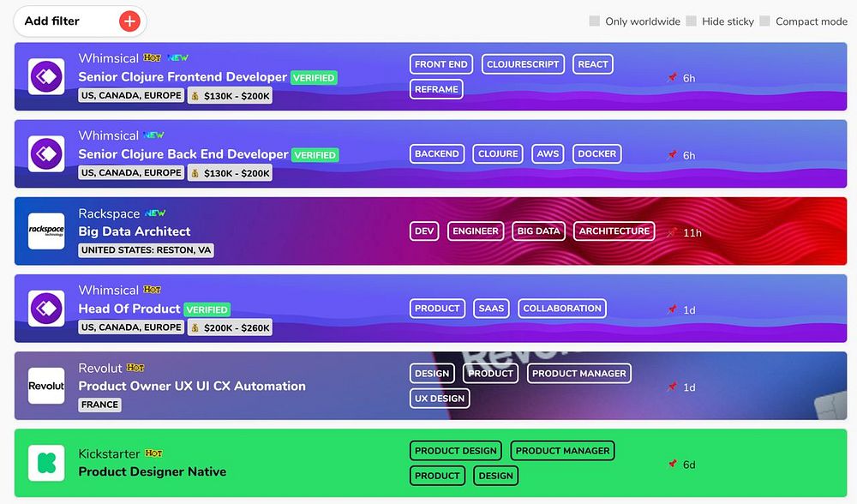Viewport: 857px width, 504px height.
Task: Click the FRANCE location label
Action: (x=99, y=405)
